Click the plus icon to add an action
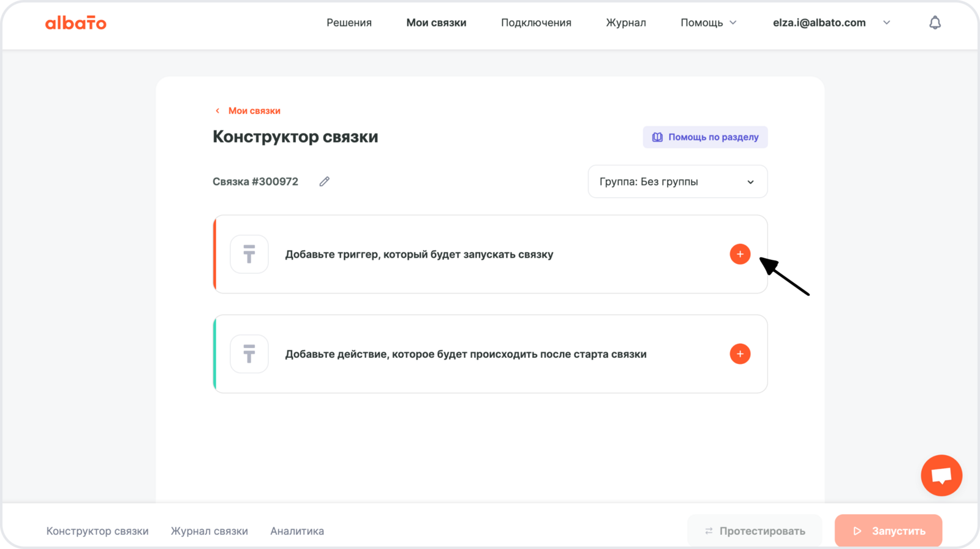980x549 pixels. 740,354
